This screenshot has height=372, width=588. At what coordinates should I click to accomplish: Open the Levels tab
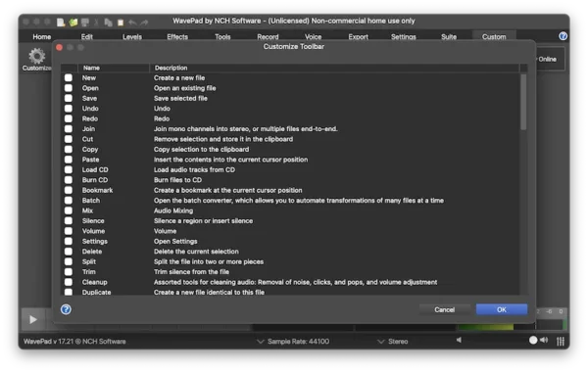click(x=132, y=37)
